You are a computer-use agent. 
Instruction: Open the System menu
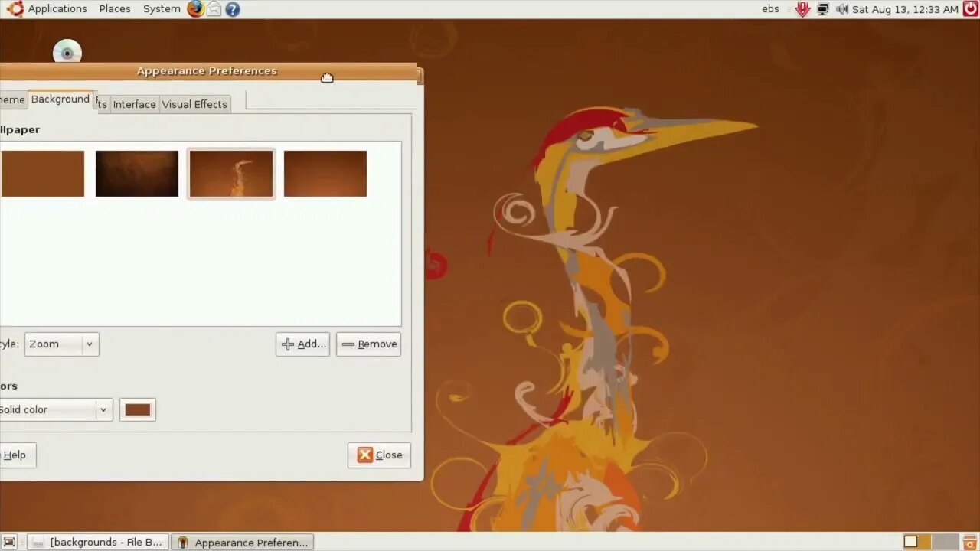click(x=162, y=9)
